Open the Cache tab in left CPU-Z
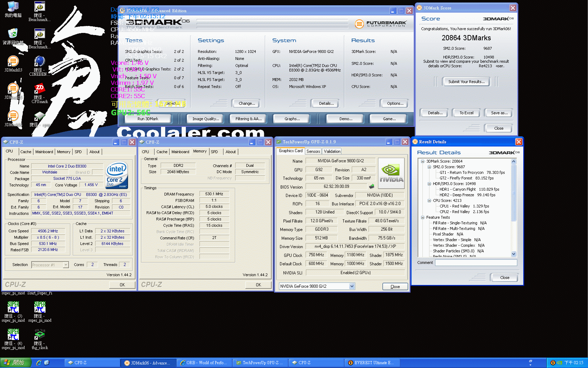This screenshot has height=368, width=588. point(26,152)
